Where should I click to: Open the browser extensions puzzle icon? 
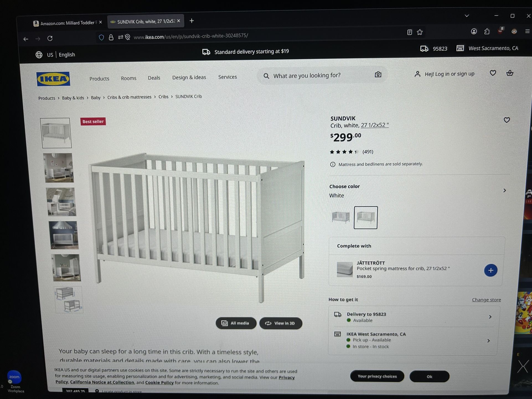pyautogui.click(x=487, y=32)
